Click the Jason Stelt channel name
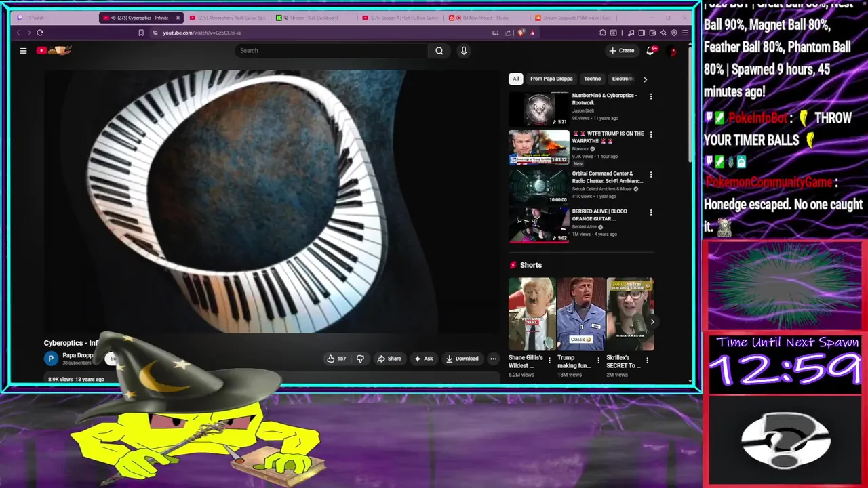The image size is (868, 488). 583,110
